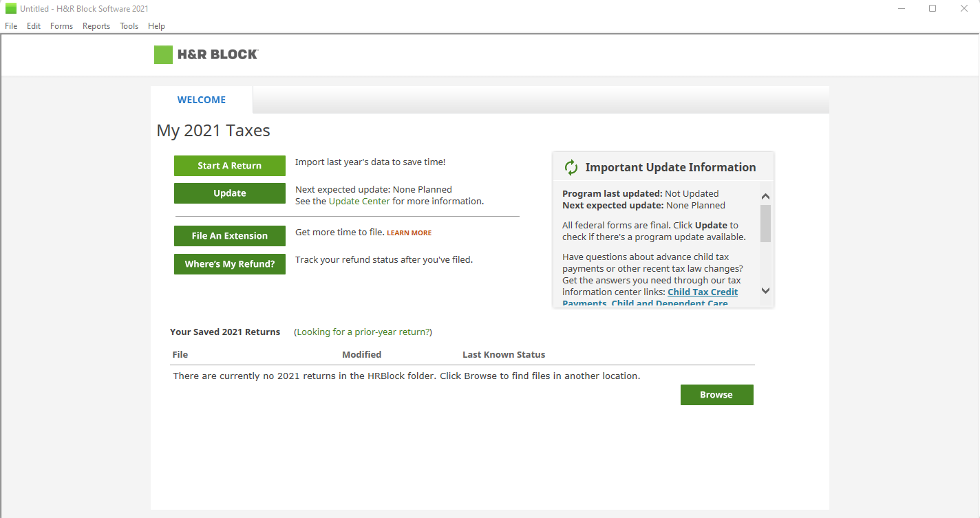Select the WELCOME tab
Image resolution: width=980 pixels, height=518 pixels.
[201, 99]
